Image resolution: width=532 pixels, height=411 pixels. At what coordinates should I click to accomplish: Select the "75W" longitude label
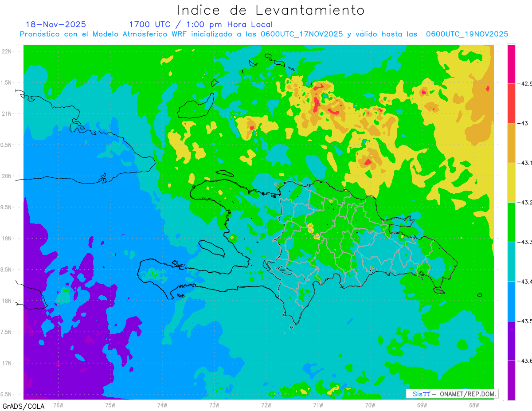[x=110, y=405]
